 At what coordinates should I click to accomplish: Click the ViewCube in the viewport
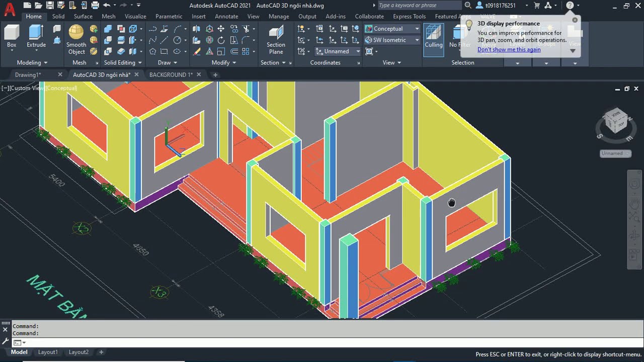pyautogui.click(x=615, y=121)
